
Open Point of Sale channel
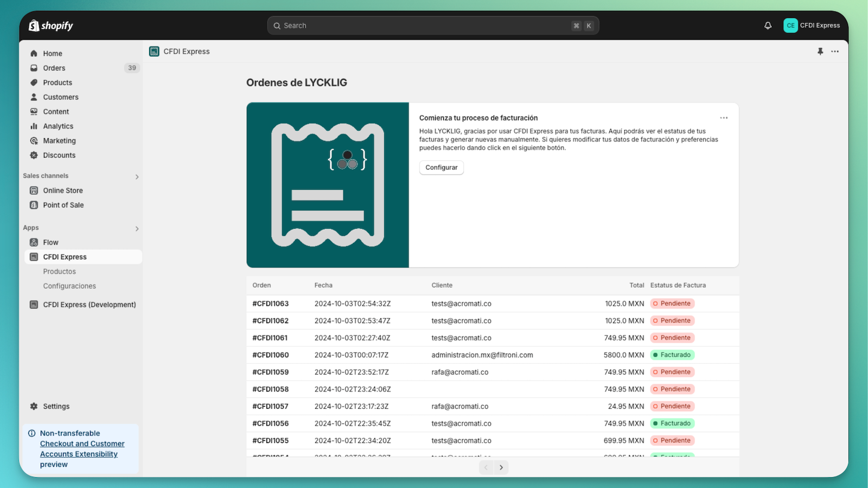pos(63,205)
